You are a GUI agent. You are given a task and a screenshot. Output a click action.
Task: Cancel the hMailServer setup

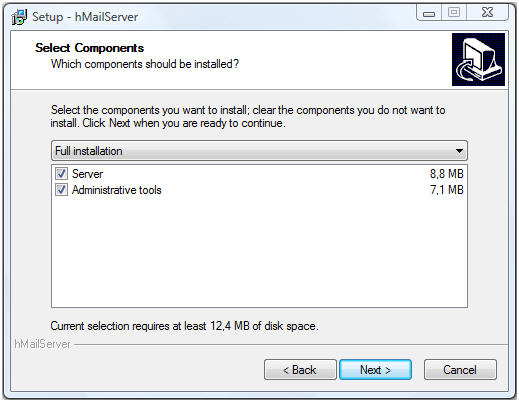pos(460,370)
